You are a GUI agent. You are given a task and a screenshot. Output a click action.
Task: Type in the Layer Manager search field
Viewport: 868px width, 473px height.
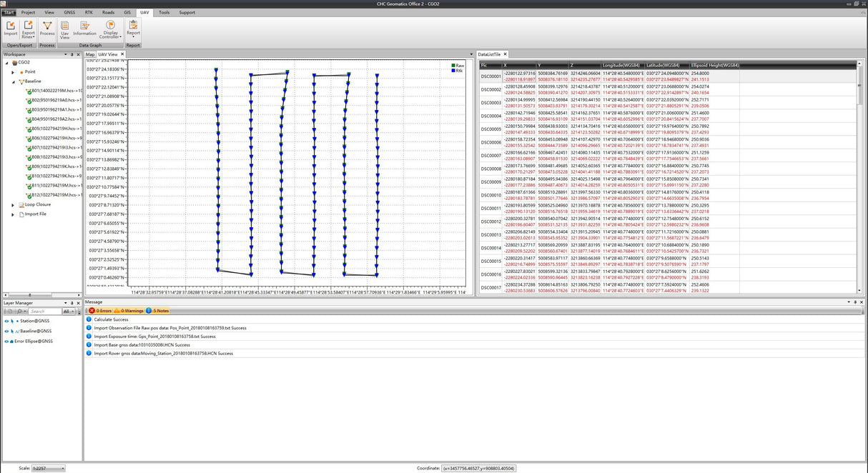coord(43,312)
